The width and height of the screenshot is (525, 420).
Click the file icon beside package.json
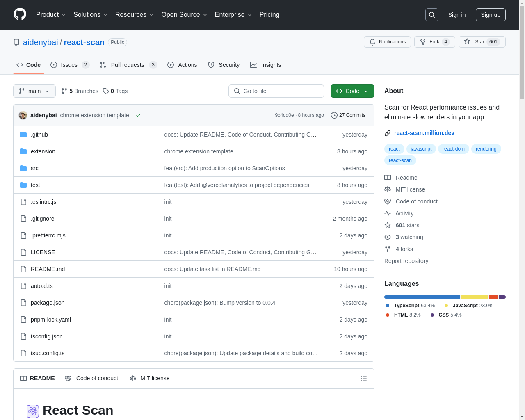tap(23, 303)
